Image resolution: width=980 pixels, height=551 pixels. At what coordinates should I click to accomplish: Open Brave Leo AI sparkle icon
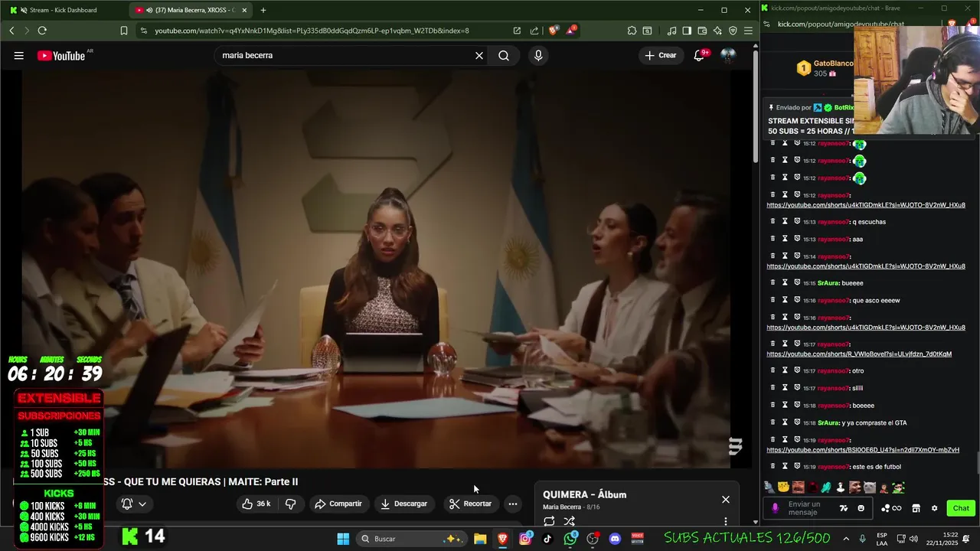(x=717, y=31)
